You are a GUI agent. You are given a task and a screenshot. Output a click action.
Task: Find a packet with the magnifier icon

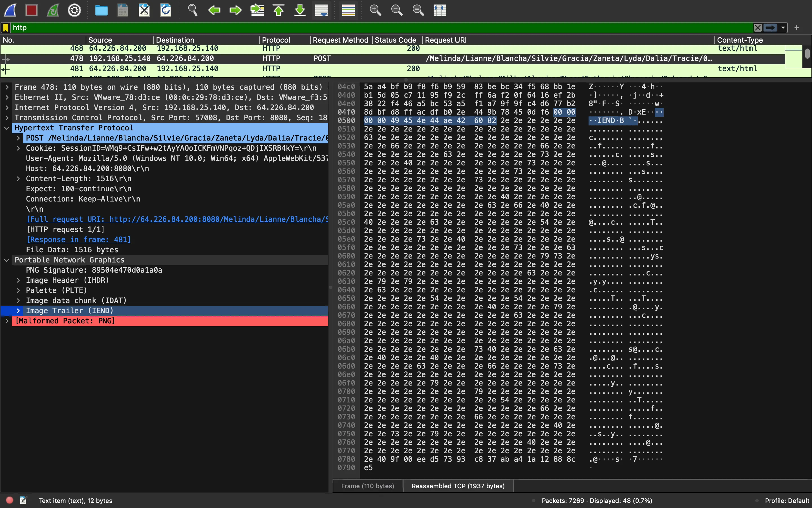click(x=193, y=10)
